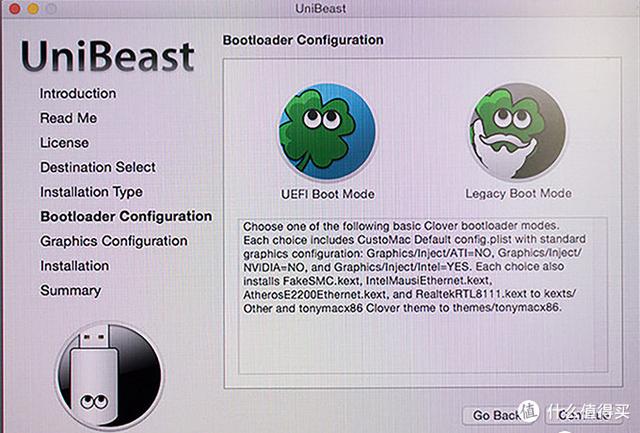Open the Read Me step in sidebar
Viewport: 640px width, 433px height.
68,118
